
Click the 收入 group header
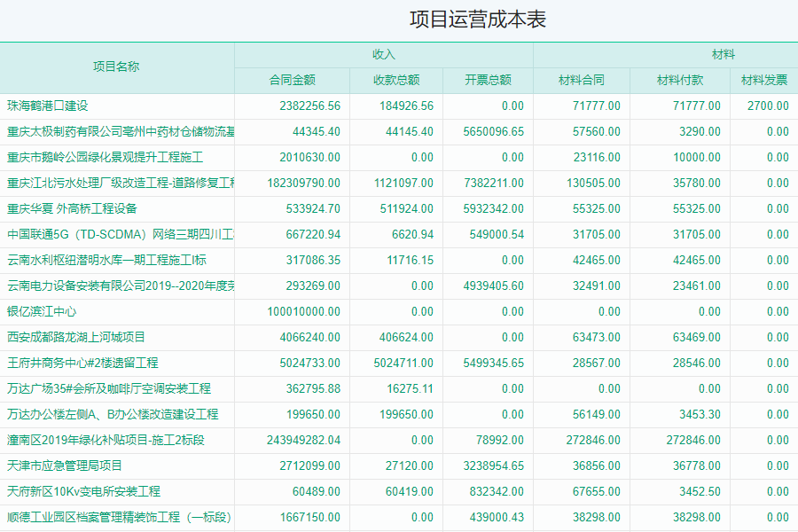pyautogui.click(x=383, y=55)
